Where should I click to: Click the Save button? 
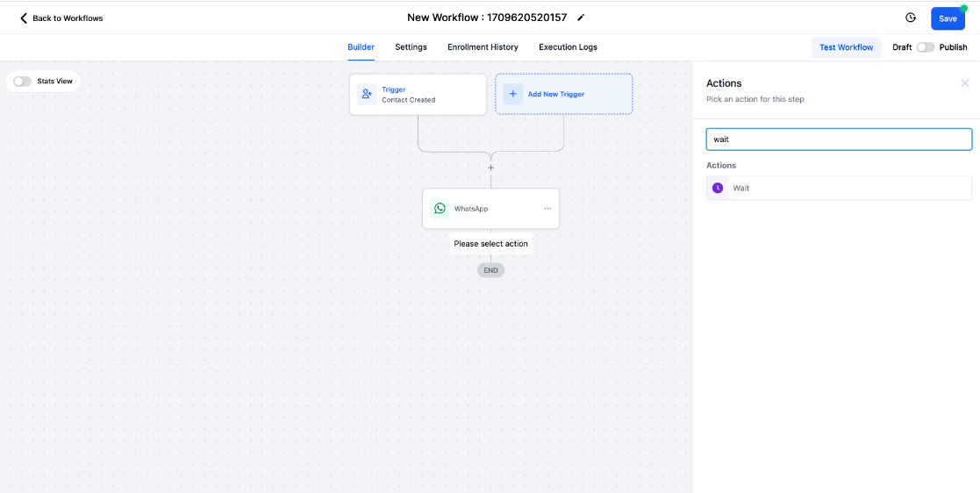click(948, 18)
